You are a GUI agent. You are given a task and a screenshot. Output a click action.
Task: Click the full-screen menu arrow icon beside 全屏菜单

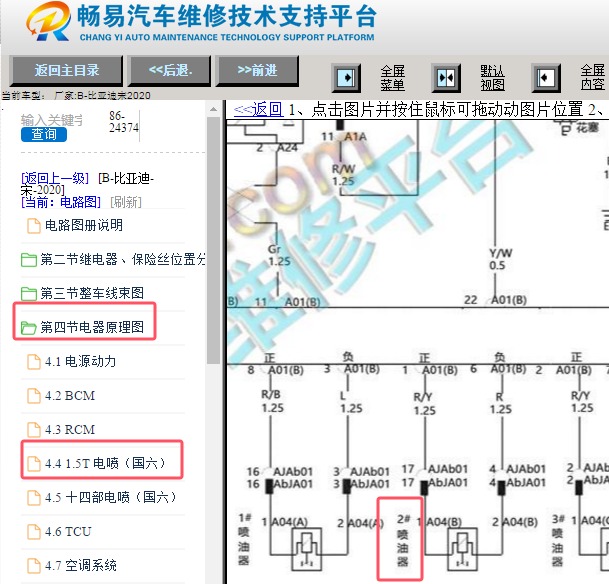coord(346,78)
